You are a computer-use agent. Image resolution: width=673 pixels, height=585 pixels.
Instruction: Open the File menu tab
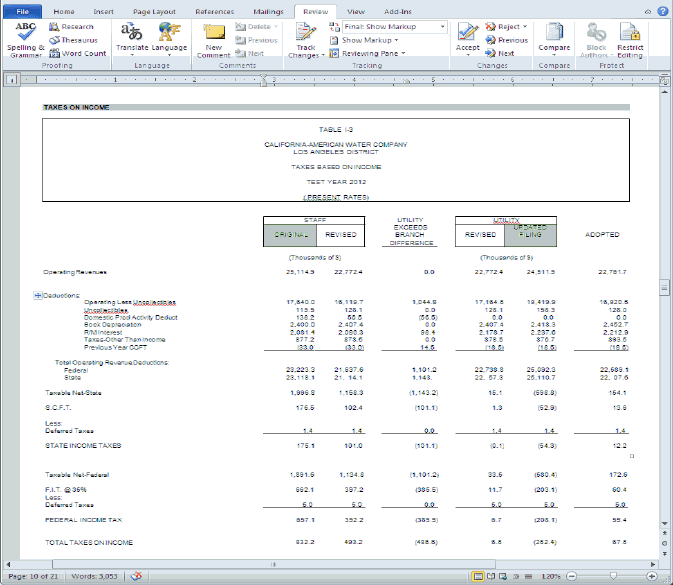[22, 11]
